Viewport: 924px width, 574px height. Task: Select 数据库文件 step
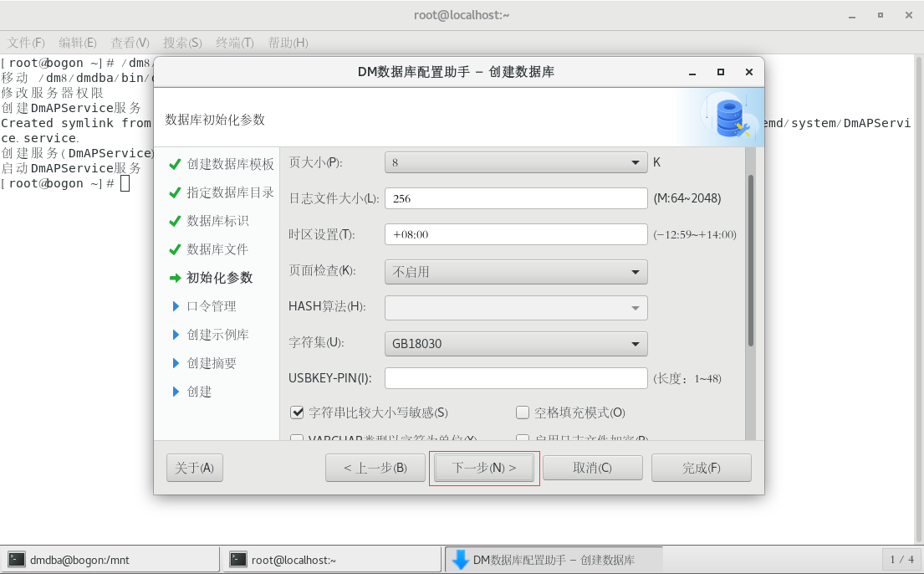217,249
